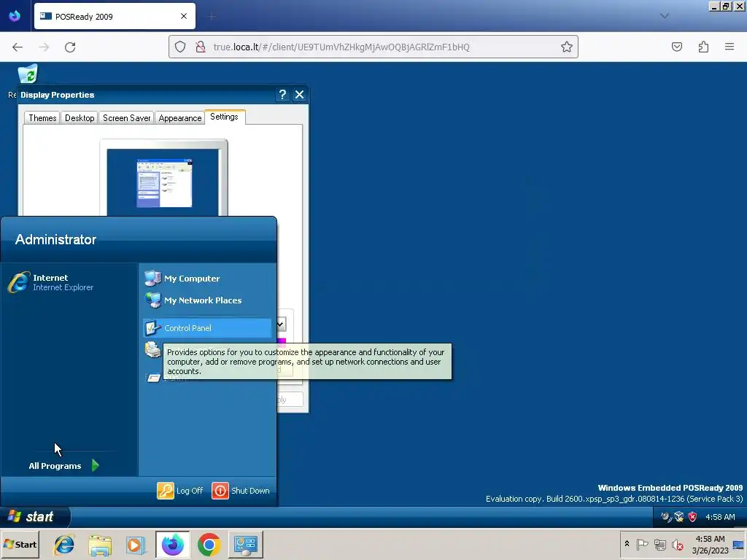Launch Google Chrome from host taskbar

click(209, 545)
